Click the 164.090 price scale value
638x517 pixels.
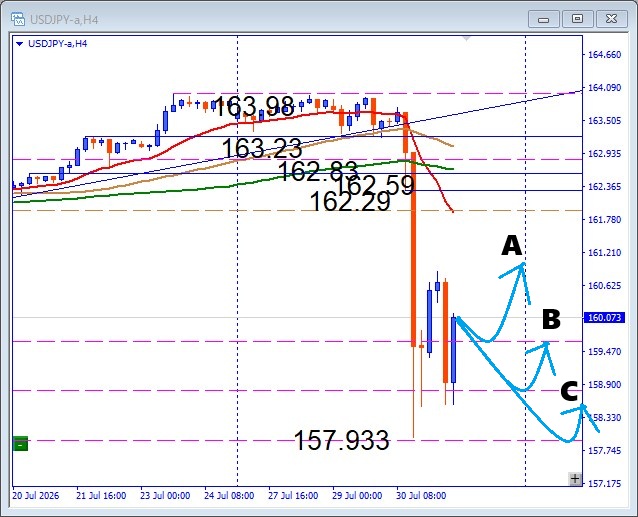[x=605, y=87]
